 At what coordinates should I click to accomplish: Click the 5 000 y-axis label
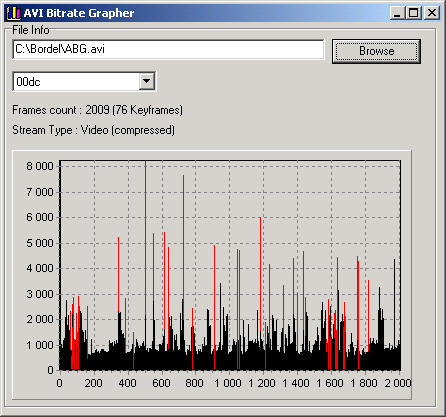pyautogui.click(x=40, y=243)
